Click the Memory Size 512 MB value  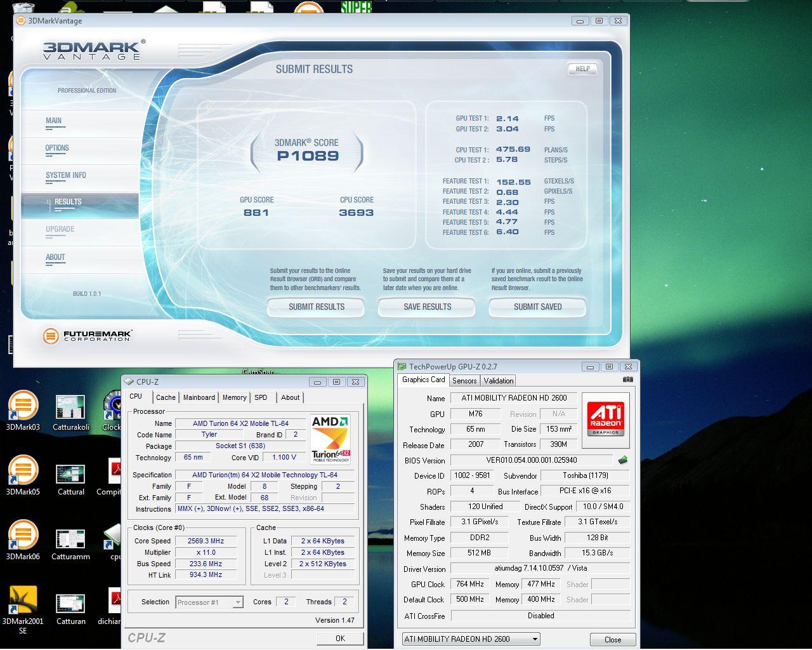click(479, 553)
